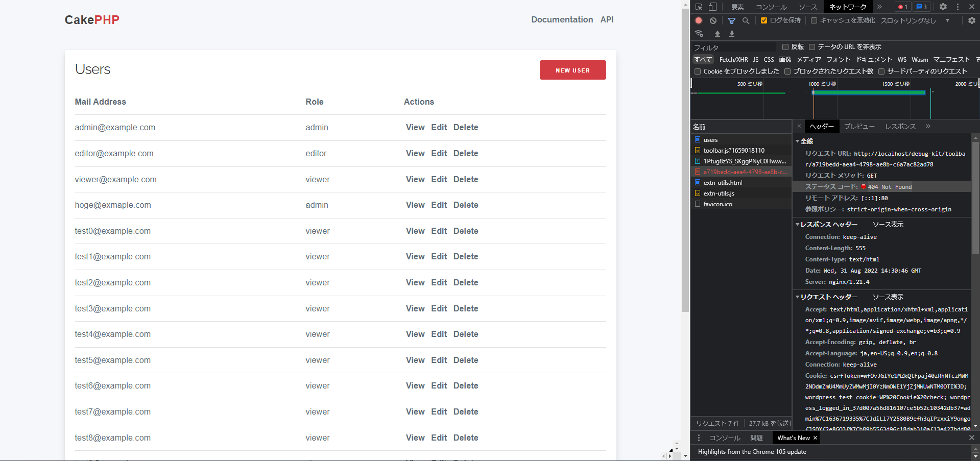Export HAR file using the download icon
This screenshot has height=461, width=980.
[x=731, y=34]
